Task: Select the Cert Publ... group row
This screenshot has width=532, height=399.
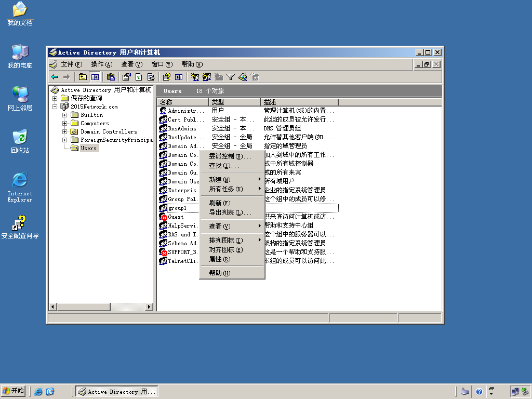Action: coord(248,119)
